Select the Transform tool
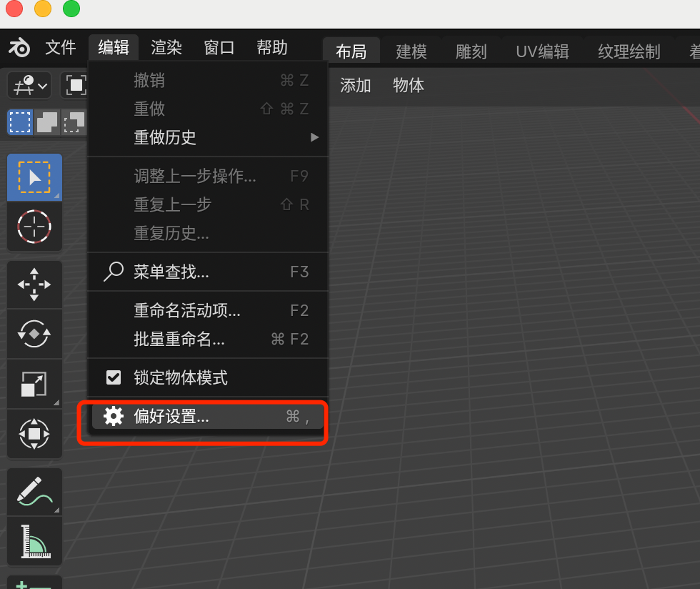700x589 pixels. pyautogui.click(x=34, y=434)
